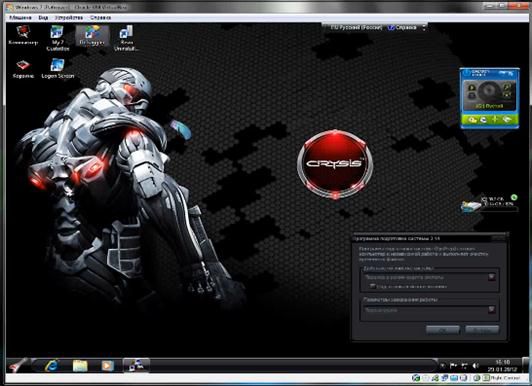
Task: Show hidden tray icons arrow
Action: 443,365
